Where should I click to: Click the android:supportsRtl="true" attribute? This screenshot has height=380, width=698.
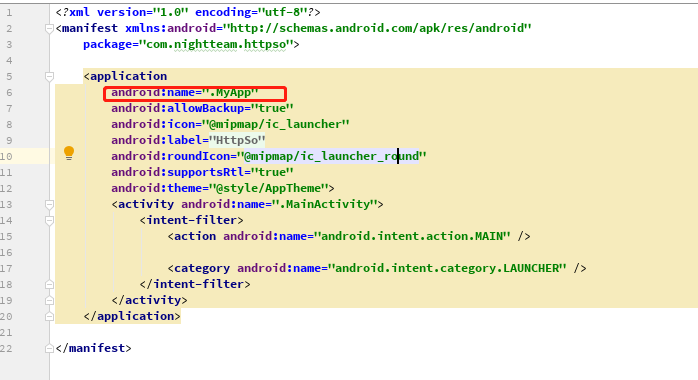point(203,173)
